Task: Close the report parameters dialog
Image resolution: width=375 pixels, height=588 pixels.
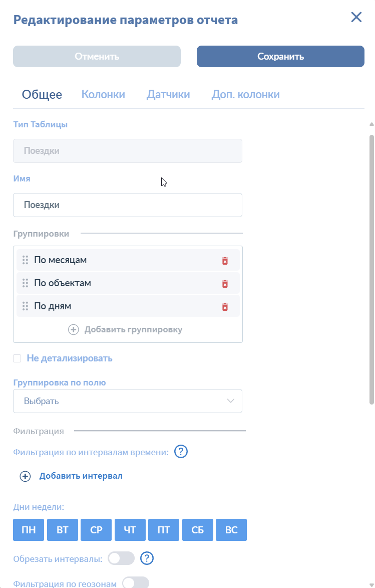Action: click(x=356, y=17)
